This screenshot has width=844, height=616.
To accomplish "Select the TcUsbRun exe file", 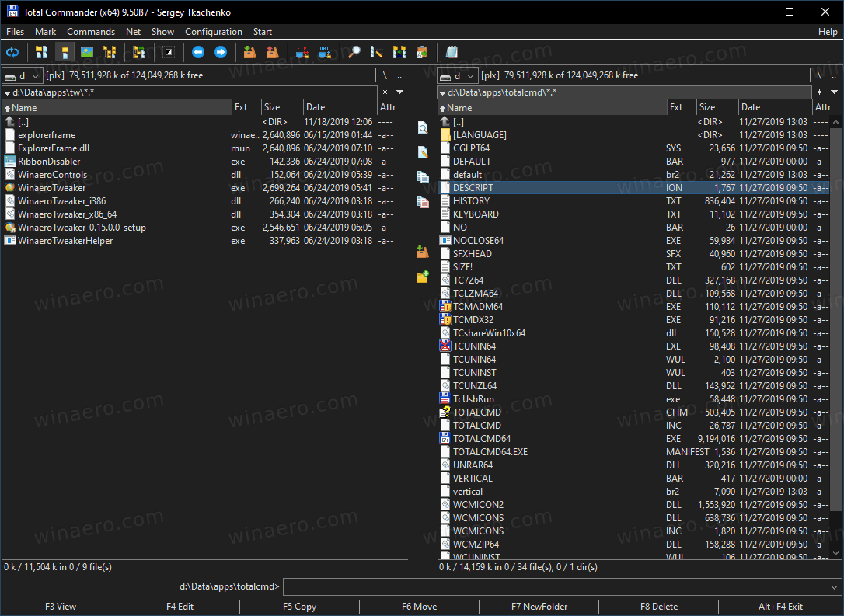I will click(634, 399).
